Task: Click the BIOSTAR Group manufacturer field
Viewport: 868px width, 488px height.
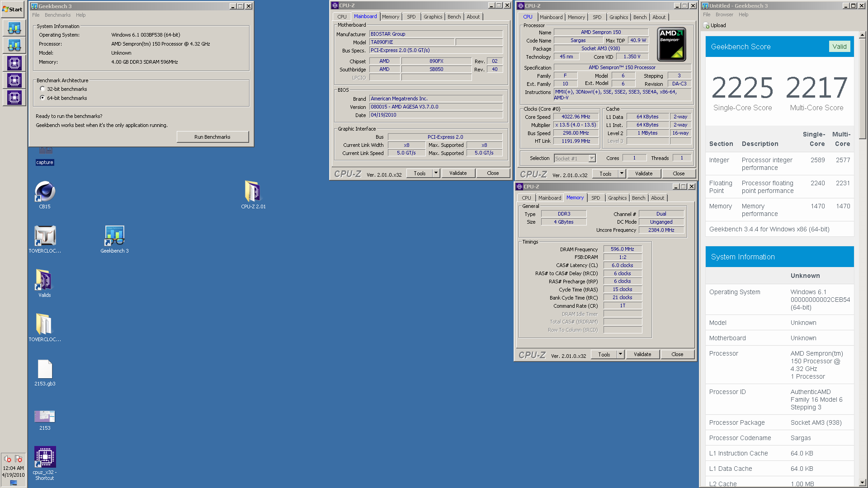Action: coord(436,34)
